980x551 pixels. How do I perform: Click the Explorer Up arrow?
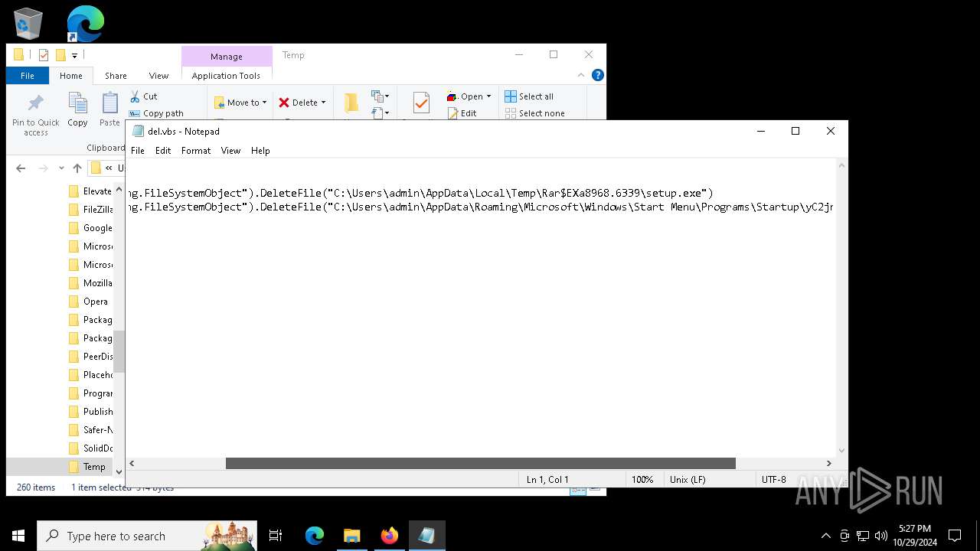click(x=77, y=168)
